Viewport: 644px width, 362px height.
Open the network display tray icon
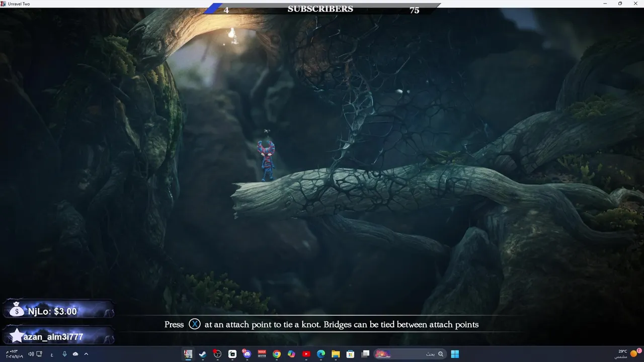click(39, 354)
